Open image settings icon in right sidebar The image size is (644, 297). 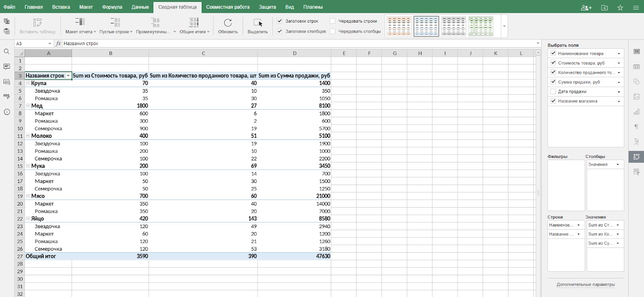pyautogui.click(x=636, y=97)
